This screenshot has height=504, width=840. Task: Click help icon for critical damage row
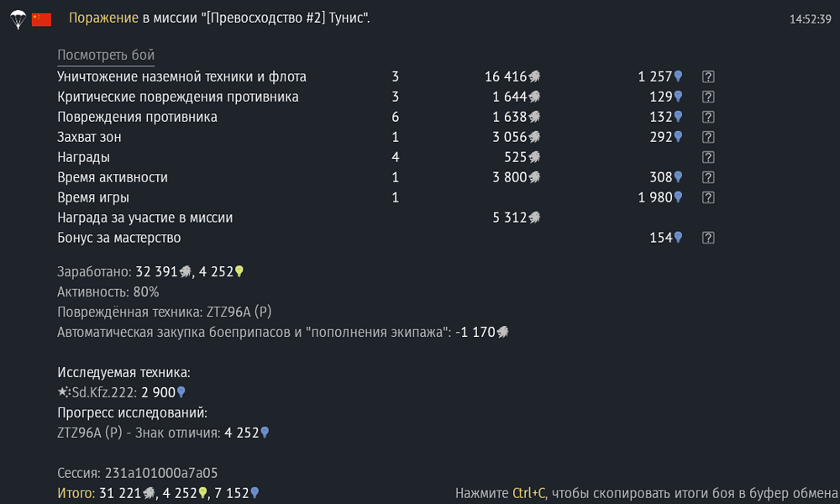708,97
